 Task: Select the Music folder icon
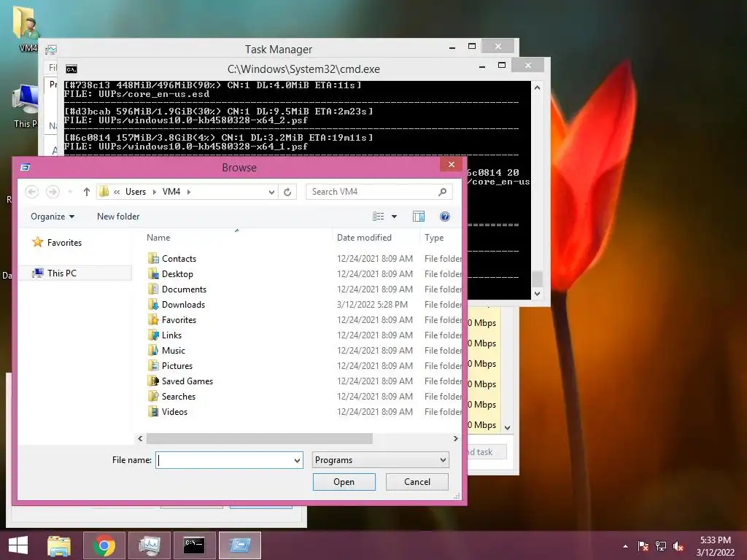click(x=153, y=351)
